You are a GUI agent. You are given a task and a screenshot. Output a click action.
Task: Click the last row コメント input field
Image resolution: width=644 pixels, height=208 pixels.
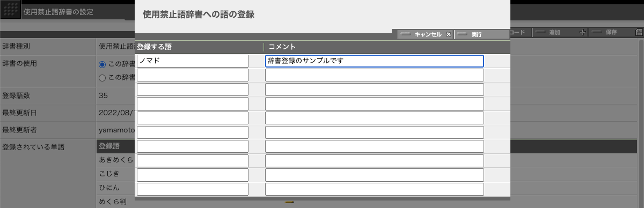375,189
